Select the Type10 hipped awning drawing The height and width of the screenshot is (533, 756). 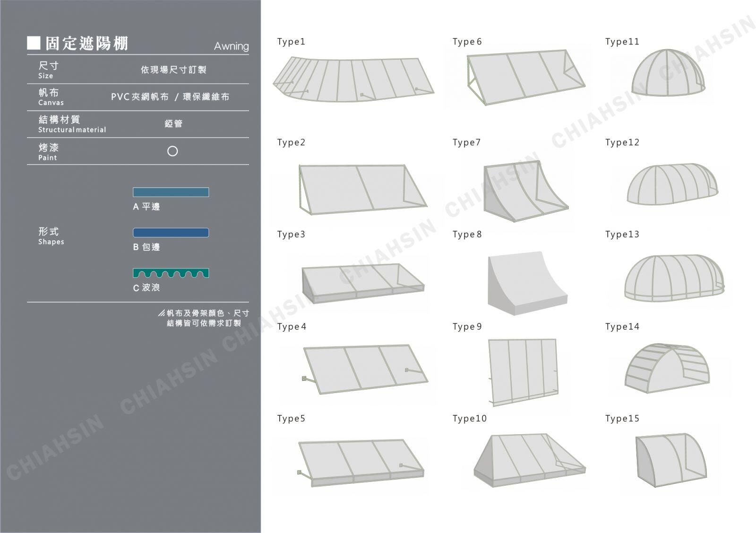coord(528,460)
